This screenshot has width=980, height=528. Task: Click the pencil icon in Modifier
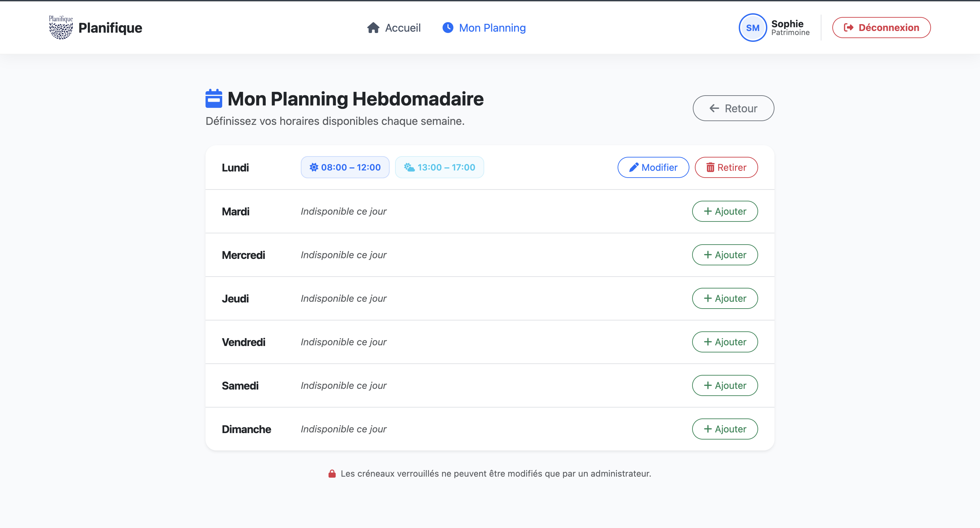click(633, 167)
